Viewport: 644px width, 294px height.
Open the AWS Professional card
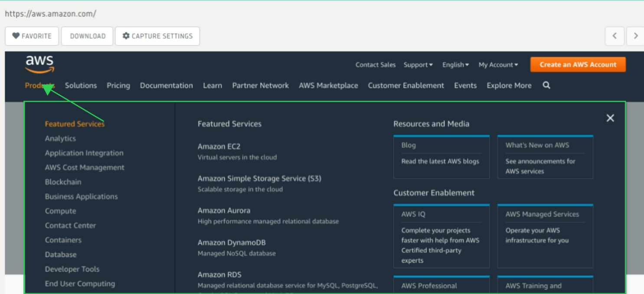point(441,284)
